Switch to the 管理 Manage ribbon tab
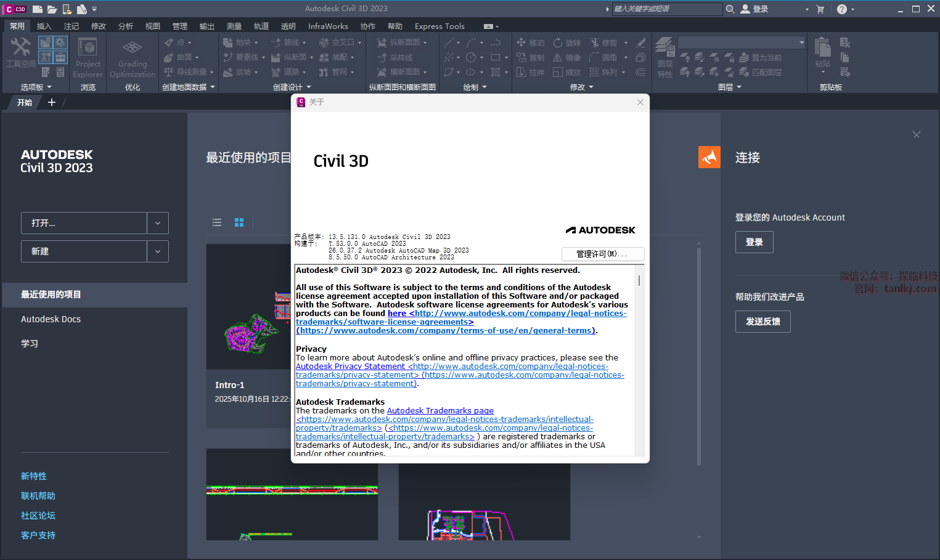This screenshot has width=940, height=560. click(x=180, y=26)
